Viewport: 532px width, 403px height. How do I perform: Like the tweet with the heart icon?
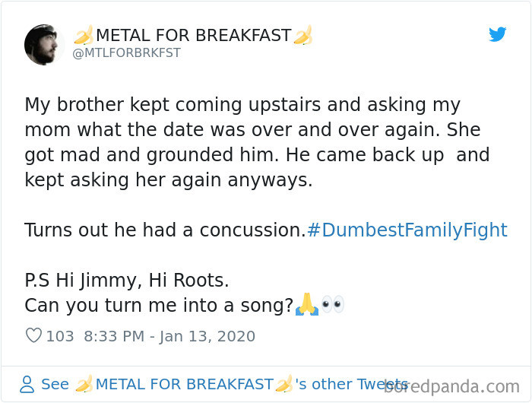(33, 335)
